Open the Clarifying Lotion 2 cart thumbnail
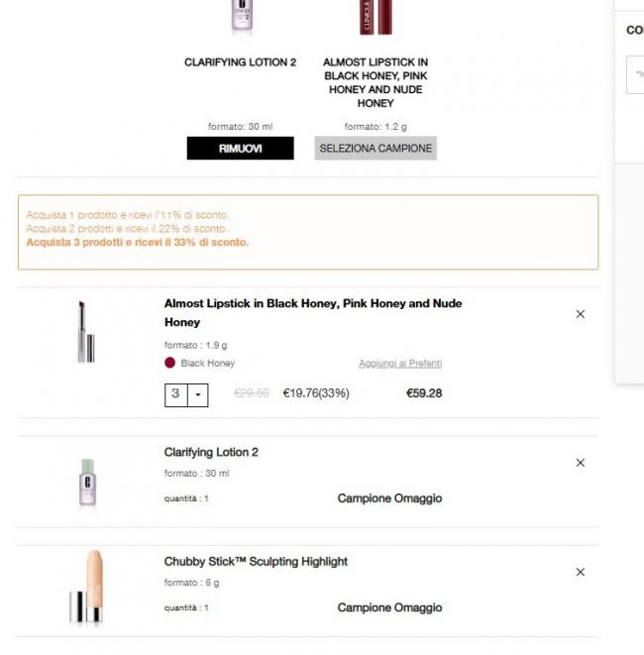Screen dimensions: 644x655 pos(87,482)
